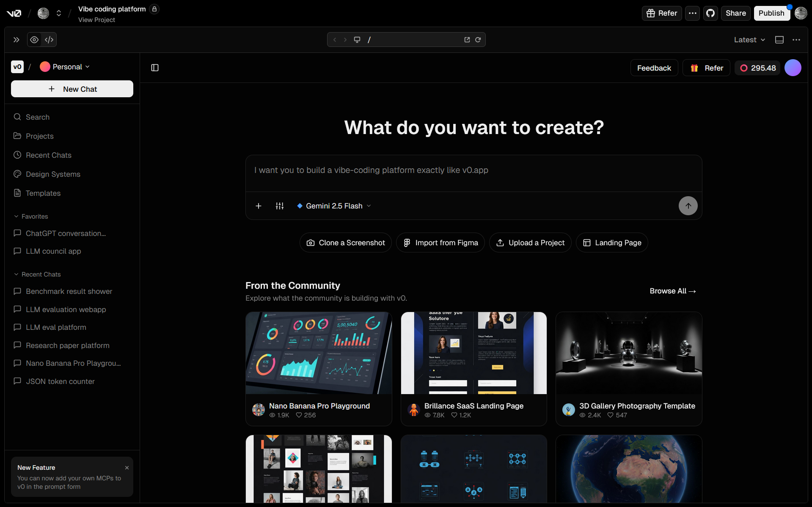
Task: Switch to code view
Action: (49, 40)
